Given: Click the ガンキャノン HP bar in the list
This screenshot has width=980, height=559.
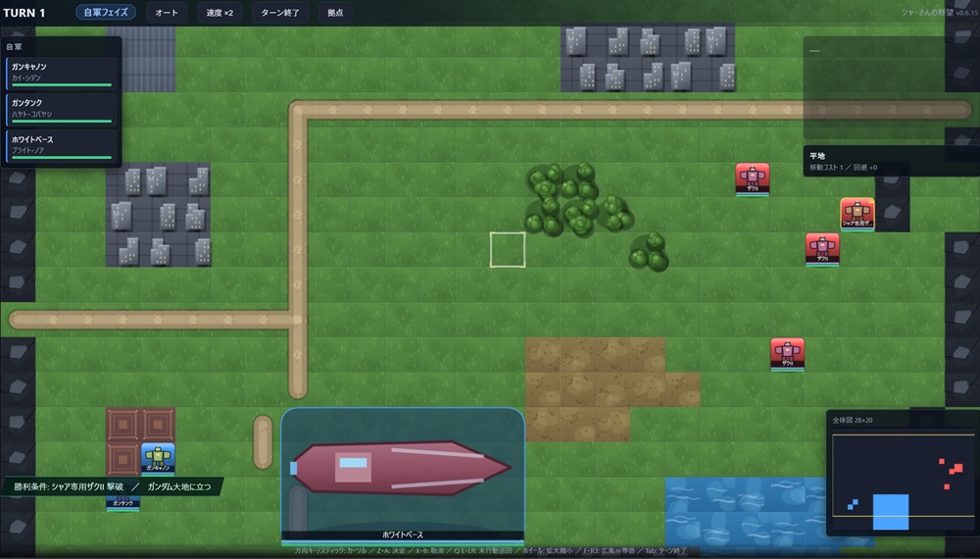Looking at the screenshot, I should pos(61,84).
